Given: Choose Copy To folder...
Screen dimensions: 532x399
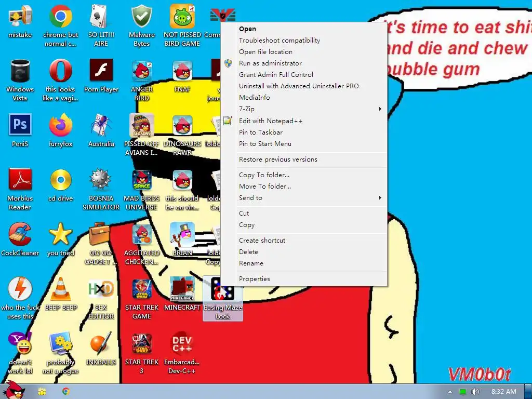Looking at the screenshot, I should [x=303, y=175].
